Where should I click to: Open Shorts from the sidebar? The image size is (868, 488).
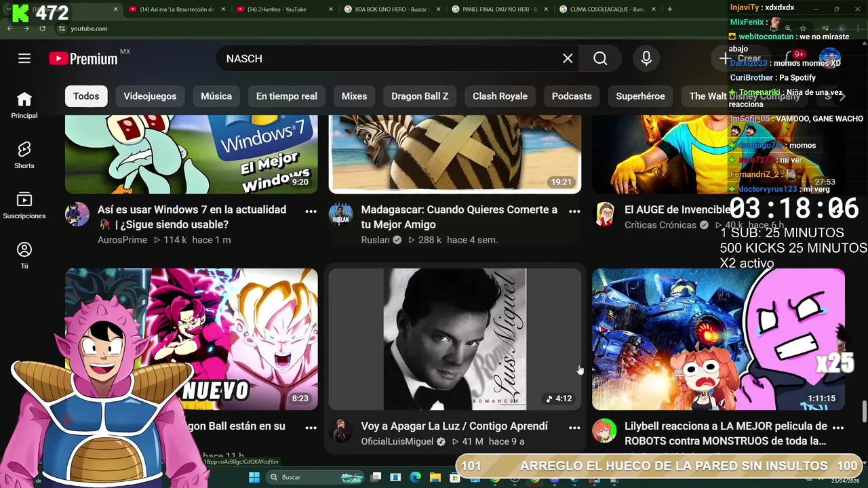click(x=24, y=155)
